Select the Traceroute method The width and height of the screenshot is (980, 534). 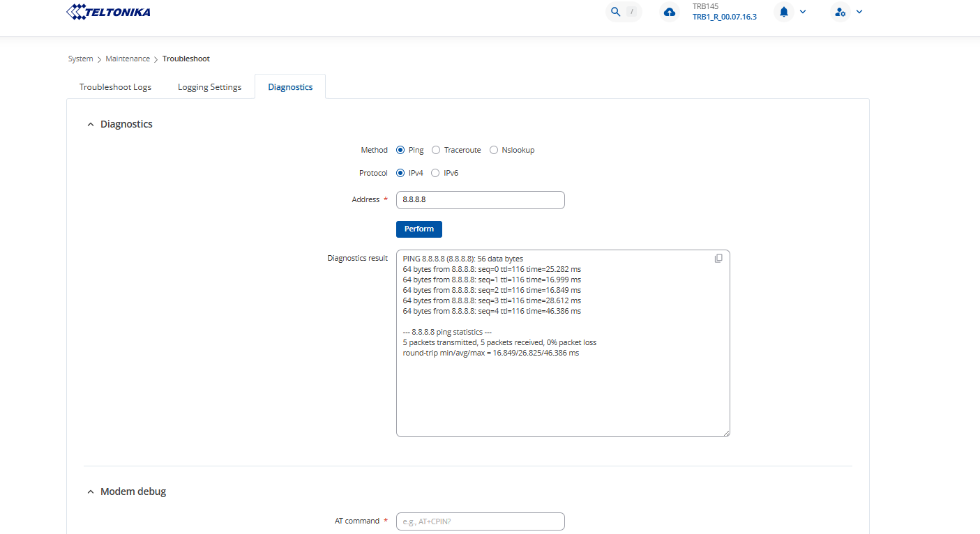point(436,150)
